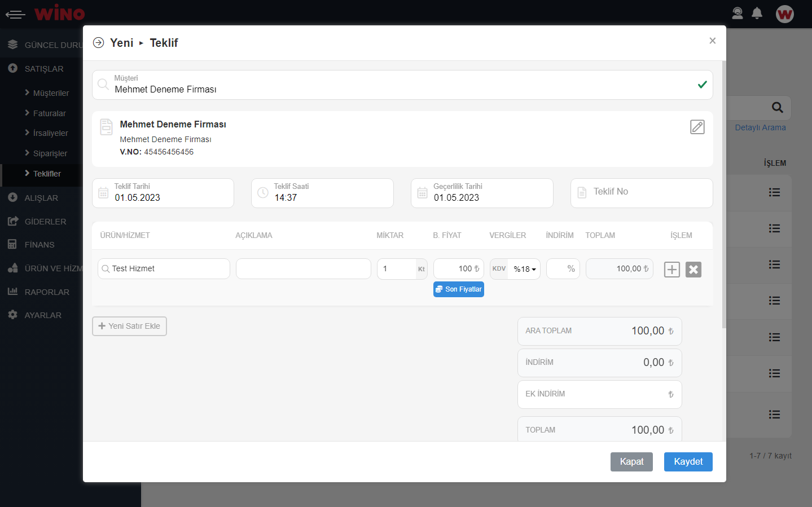Screen dimensions: 812x507
Task: Click the edit customer pencil icon
Action: (x=697, y=127)
